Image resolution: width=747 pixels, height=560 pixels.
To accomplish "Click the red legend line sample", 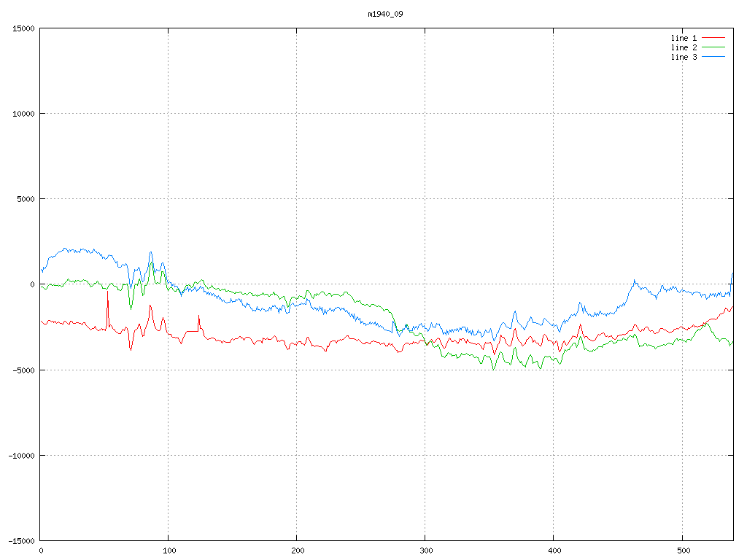I will pos(713,38).
